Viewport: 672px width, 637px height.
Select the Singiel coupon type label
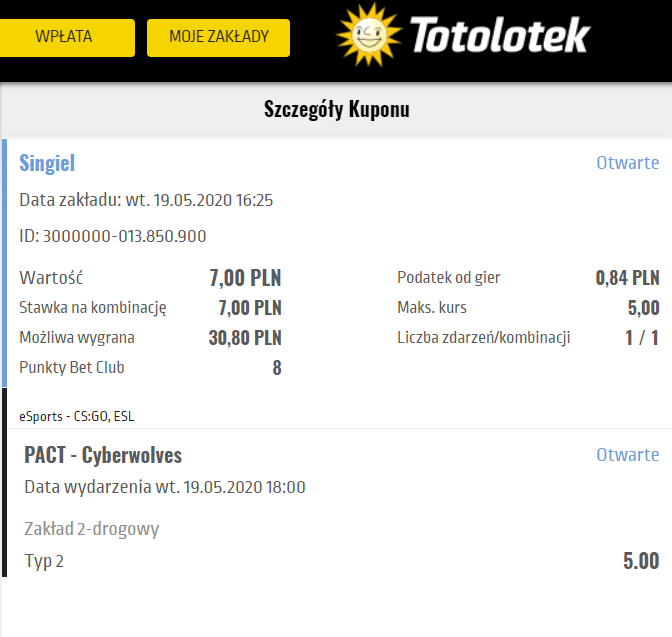(47, 163)
